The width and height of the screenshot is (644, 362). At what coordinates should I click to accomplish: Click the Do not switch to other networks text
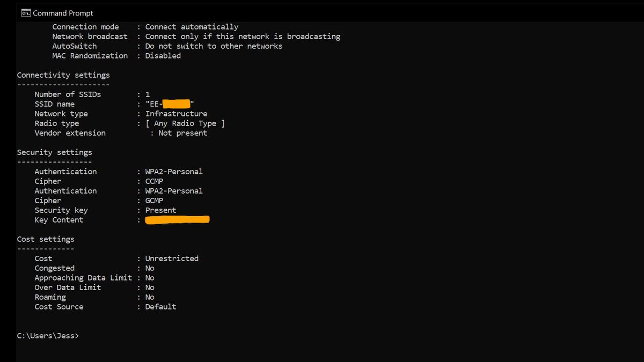(214, 46)
